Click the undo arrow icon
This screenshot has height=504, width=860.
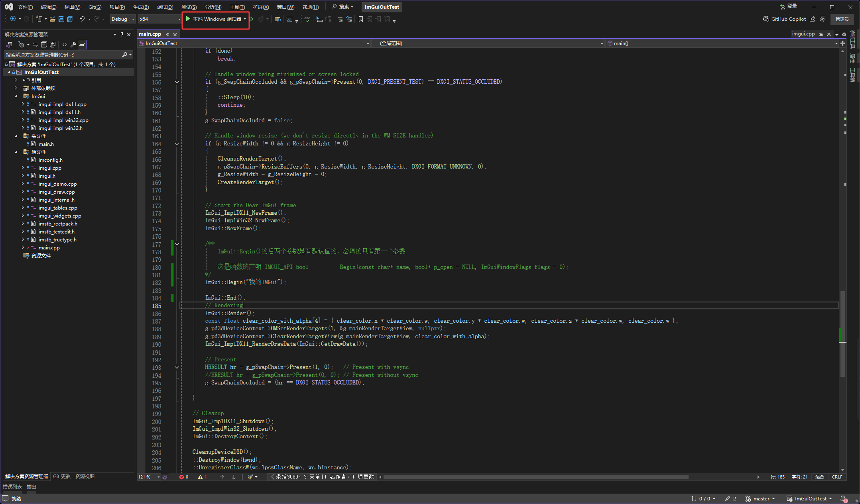click(x=82, y=19)
